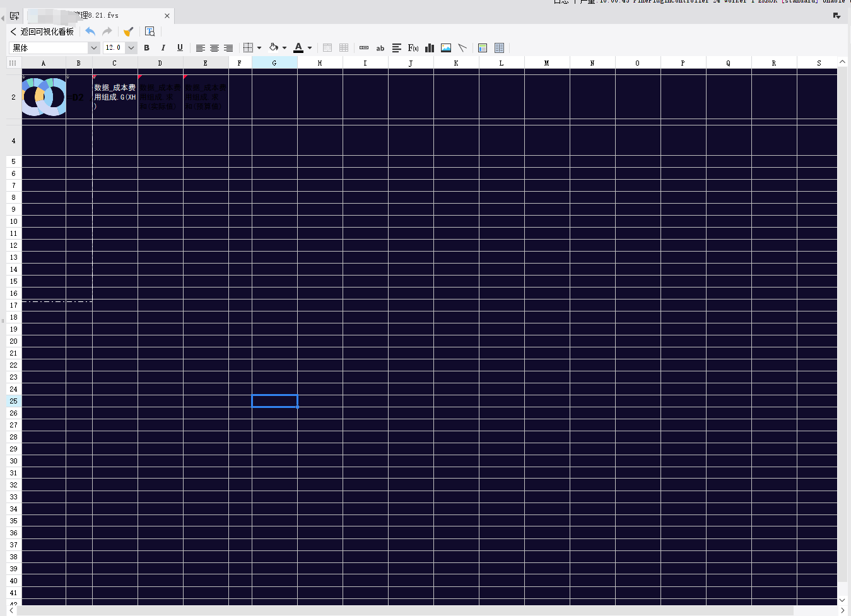Close the 8.21.fvs tab
This screenshot has width=851, height=616.
[x=167, y=16]
